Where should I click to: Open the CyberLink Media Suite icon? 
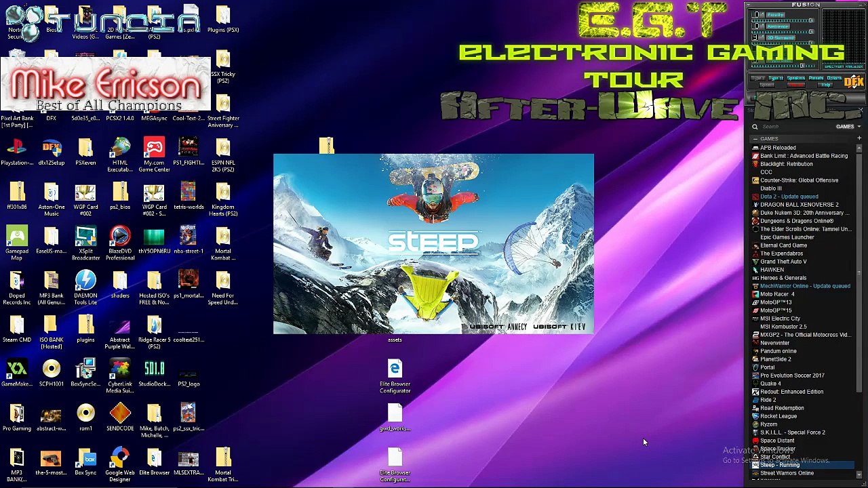[x=120, y=375]
